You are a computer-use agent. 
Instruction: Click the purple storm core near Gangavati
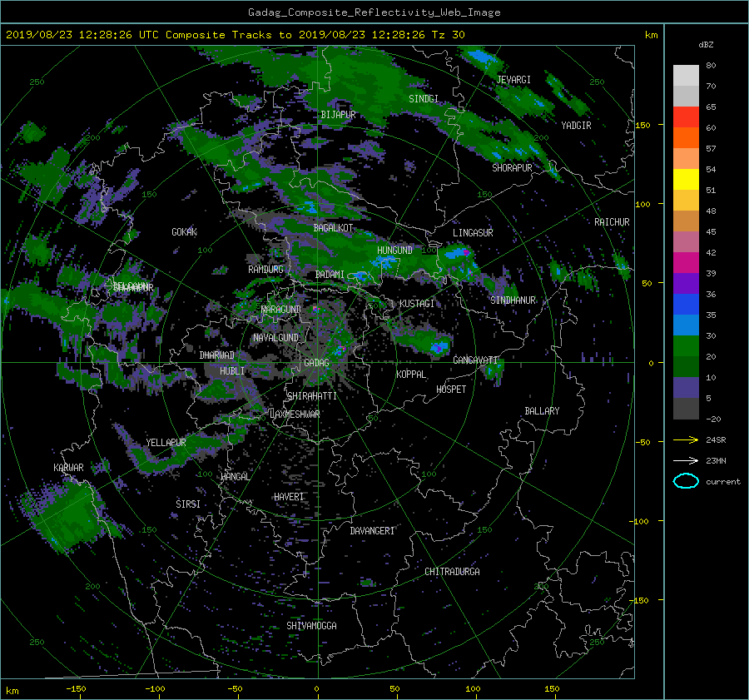pyautogui.click(x=437, y=348)
